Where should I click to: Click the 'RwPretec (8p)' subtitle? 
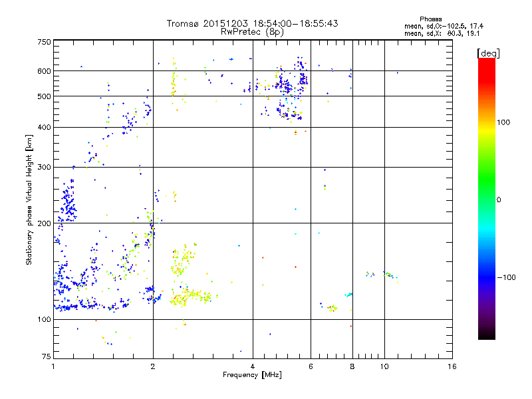[252, 32]
